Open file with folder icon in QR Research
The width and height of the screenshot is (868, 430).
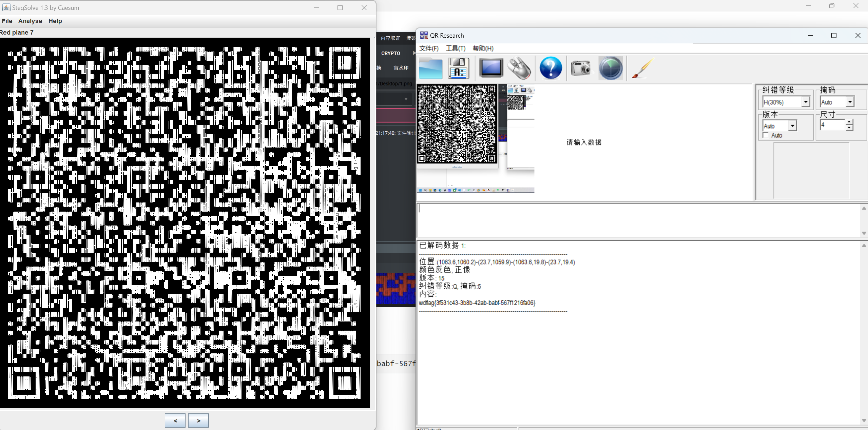[x=430, y=69]
